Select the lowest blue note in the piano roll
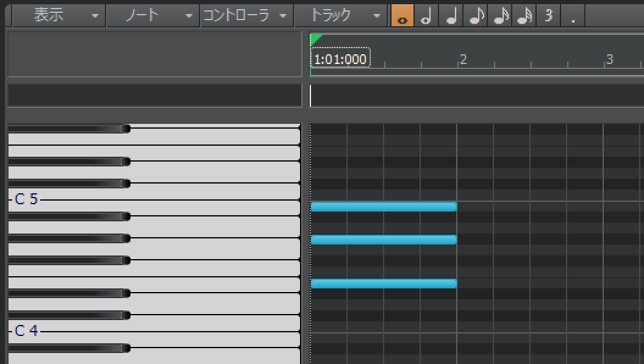 [383, 283]
